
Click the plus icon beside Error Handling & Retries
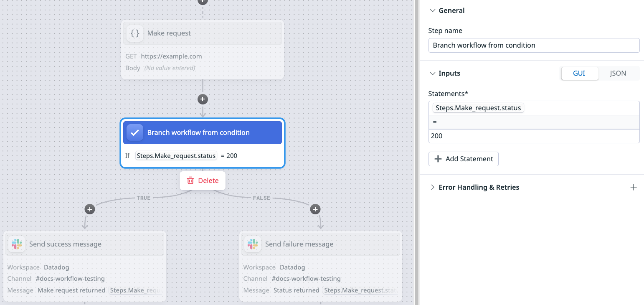point(633,187)
